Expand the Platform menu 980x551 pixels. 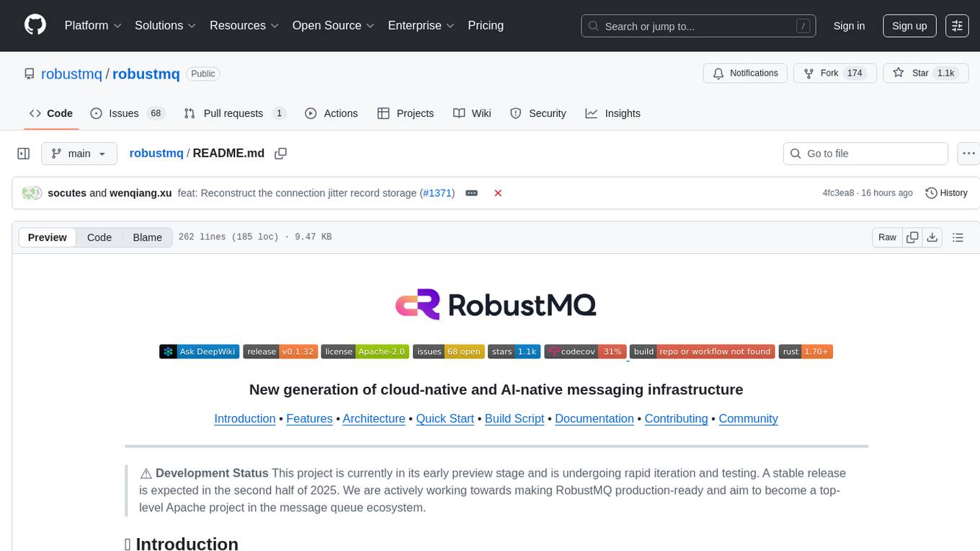pyautogui.click(x=93, y=25)
